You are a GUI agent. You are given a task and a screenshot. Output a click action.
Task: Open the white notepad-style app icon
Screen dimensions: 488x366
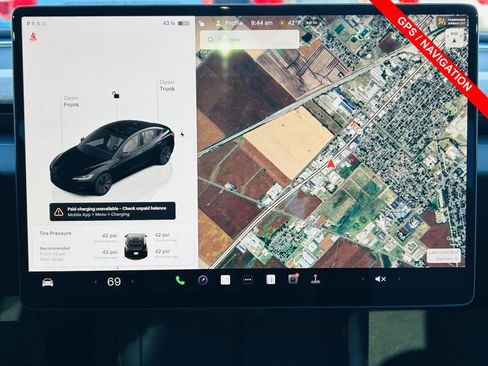coord(270,280)
